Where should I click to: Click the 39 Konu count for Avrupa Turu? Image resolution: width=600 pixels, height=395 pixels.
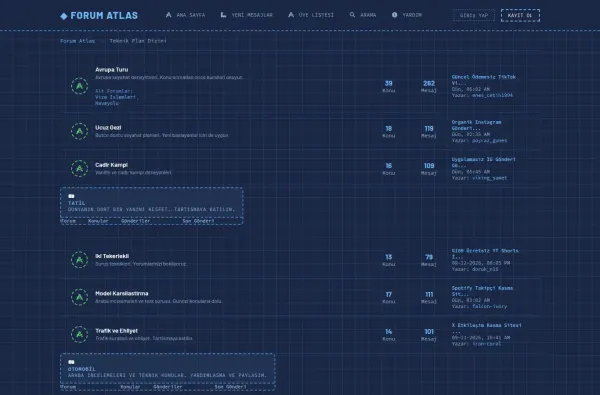coord(389,83)
